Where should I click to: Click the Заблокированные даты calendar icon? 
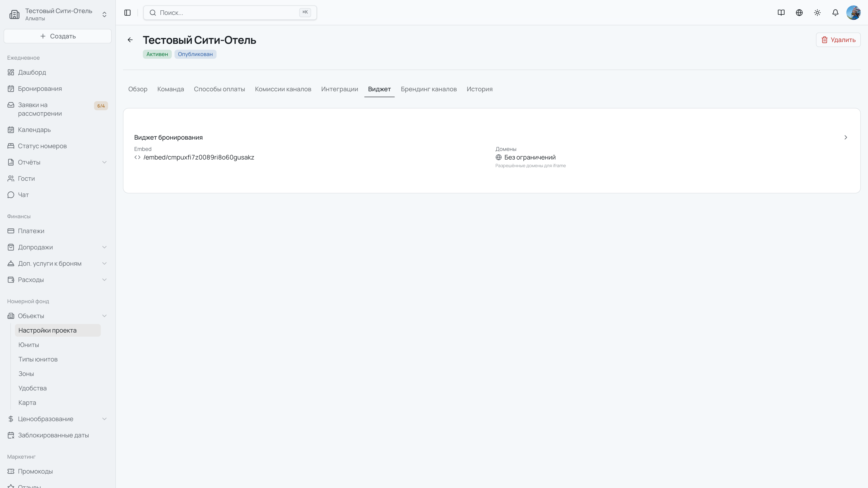click(11, 435)
